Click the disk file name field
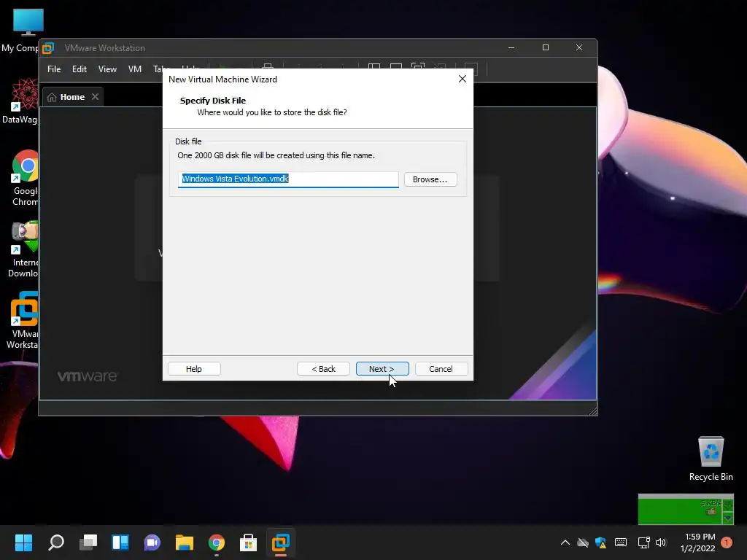 tap(288, 179)
